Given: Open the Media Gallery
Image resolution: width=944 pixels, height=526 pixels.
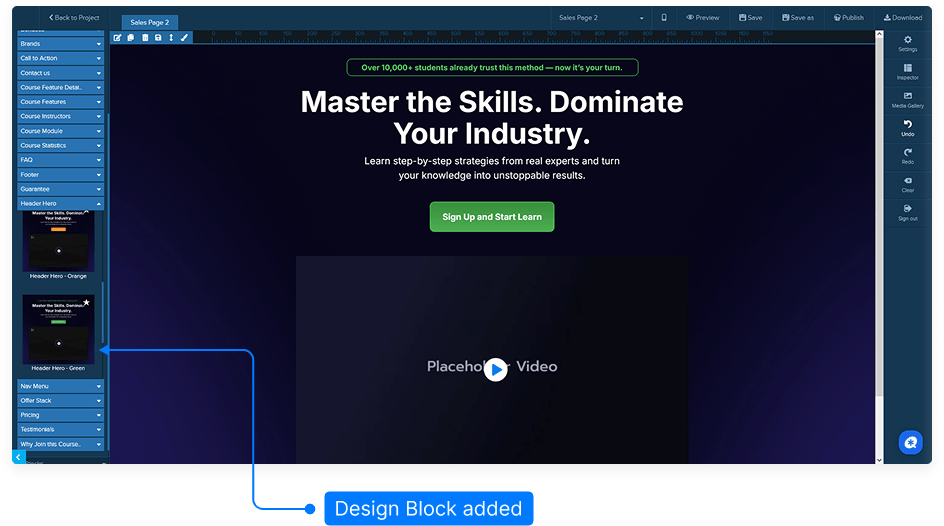Looking at the screenshot, I should point(907,100).
